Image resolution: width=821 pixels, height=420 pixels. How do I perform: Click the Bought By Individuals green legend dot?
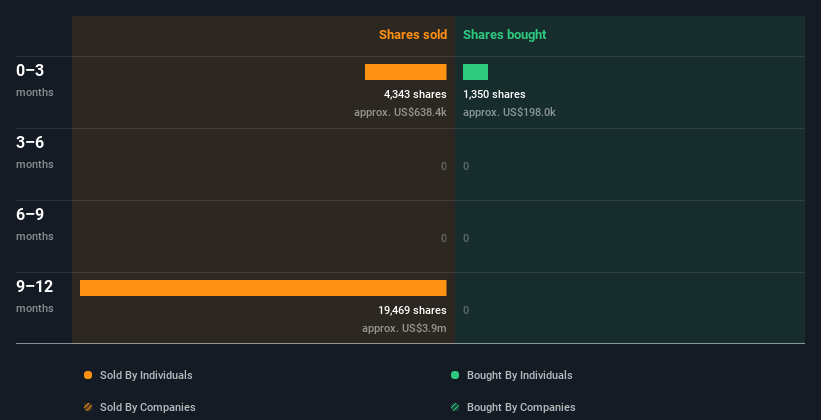pyautogui.click(x=455, y=375)
